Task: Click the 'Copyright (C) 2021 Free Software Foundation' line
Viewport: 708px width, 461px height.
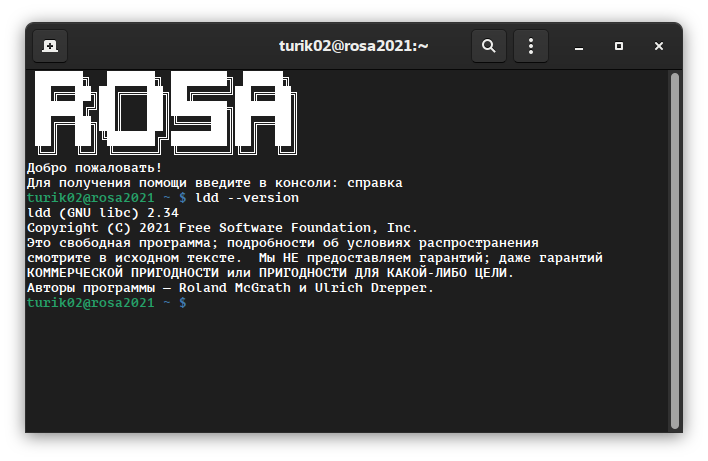Action: click(222, 228)
